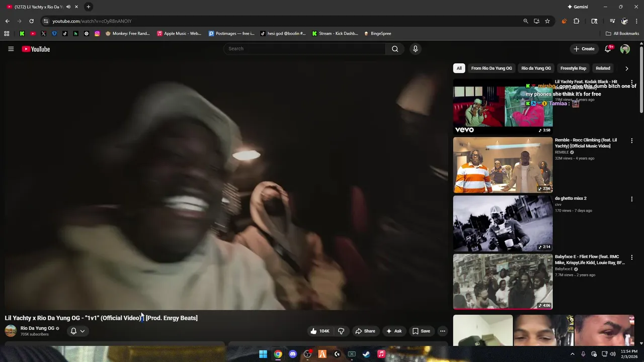This screenshot has height=362, width=644.
Task: Select the Rio da Yung OG chip
Action: [x=536, y=68]
